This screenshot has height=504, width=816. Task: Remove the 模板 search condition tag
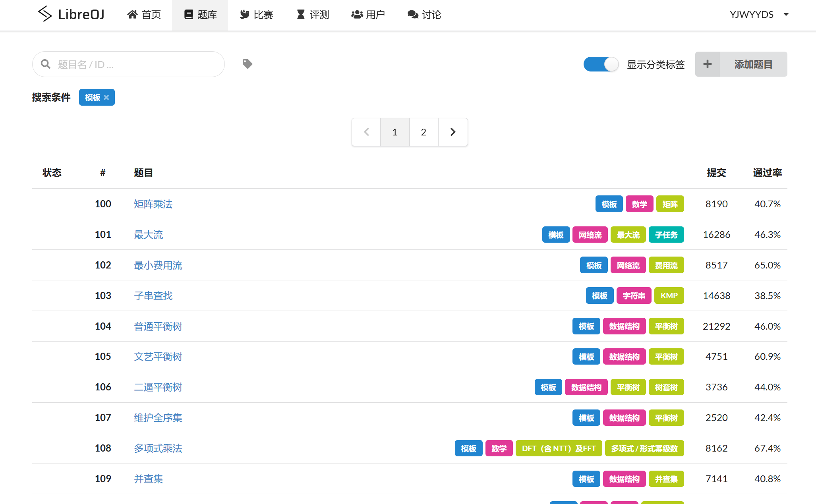(106, 97)
